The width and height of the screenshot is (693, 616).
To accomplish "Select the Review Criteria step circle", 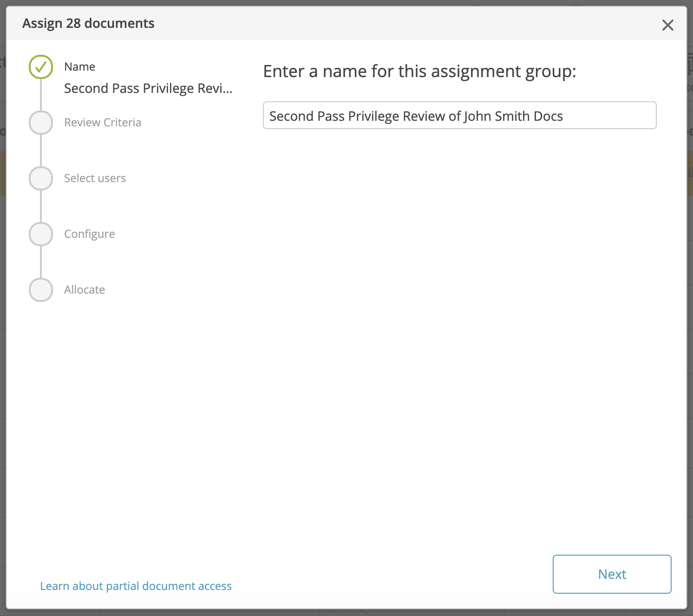I will point(40,123).
